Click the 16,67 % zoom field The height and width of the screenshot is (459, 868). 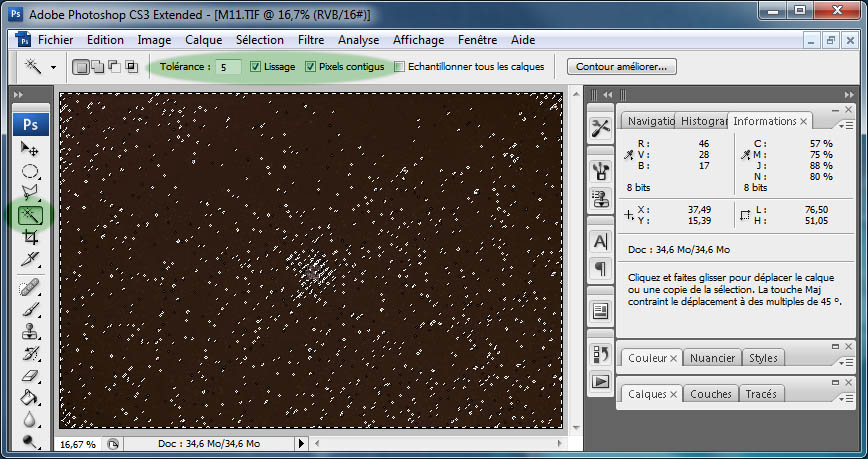point(78,444)
